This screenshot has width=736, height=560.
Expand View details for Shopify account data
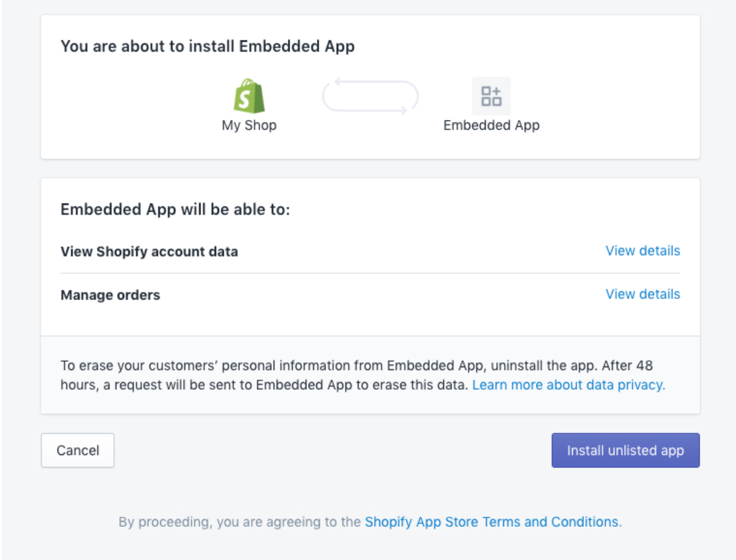coord(642,251)
